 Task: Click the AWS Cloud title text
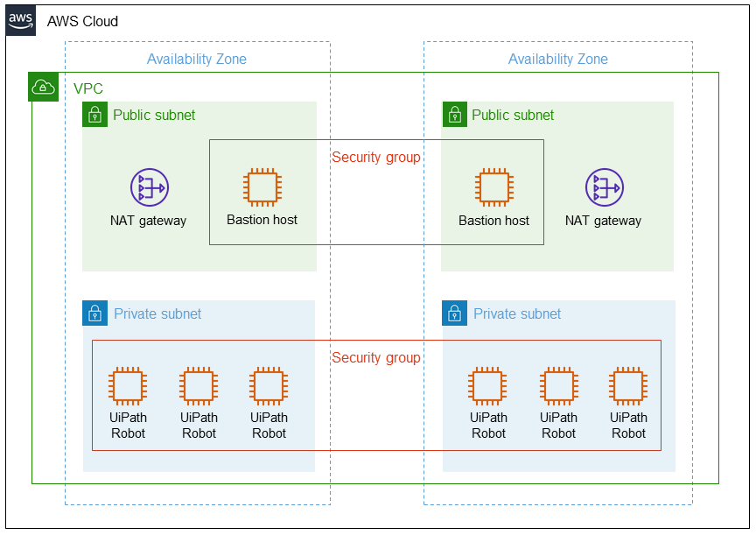tap(82, 21)
